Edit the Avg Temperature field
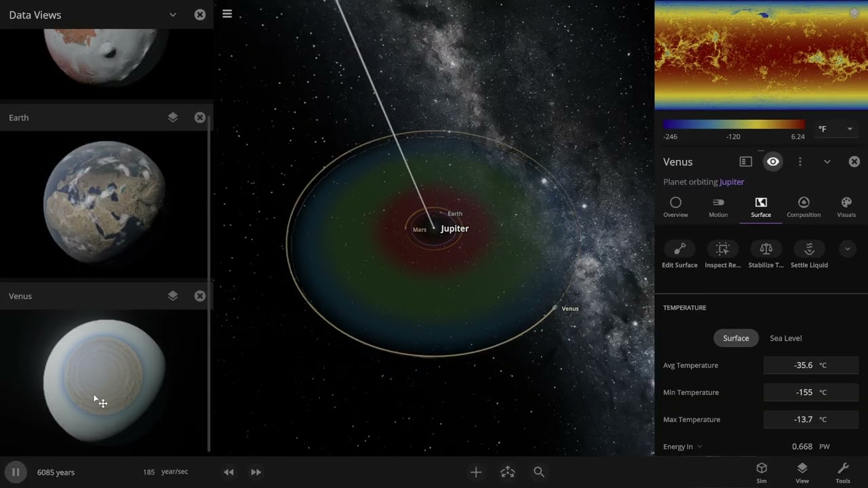 coord(811,365)
